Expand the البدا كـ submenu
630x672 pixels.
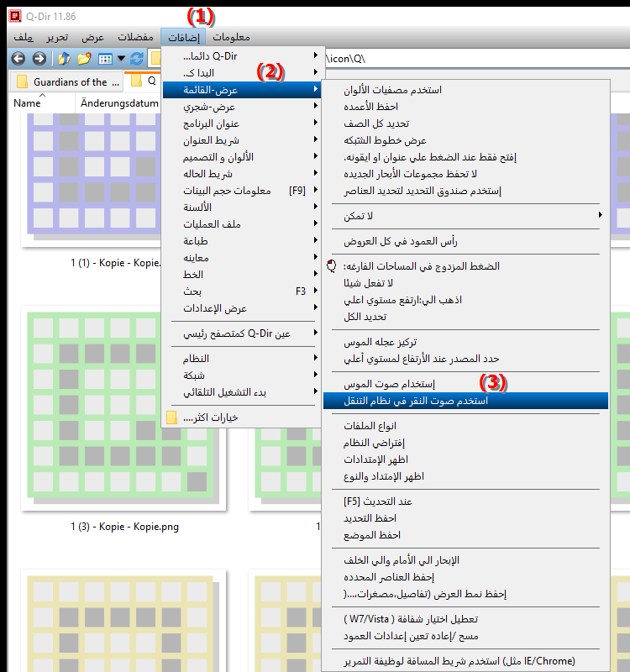tap(242, 73)
